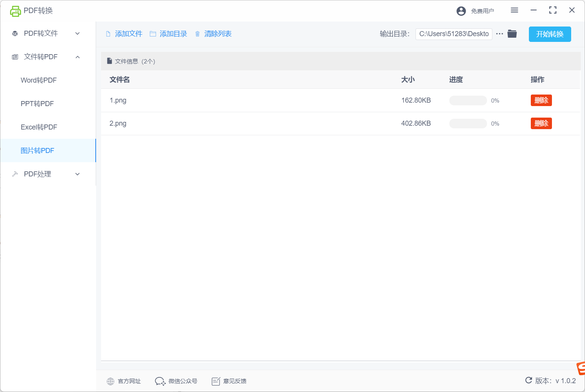Click the 免费用户 account avatar icon
The image size is (585, 392).
461,11
